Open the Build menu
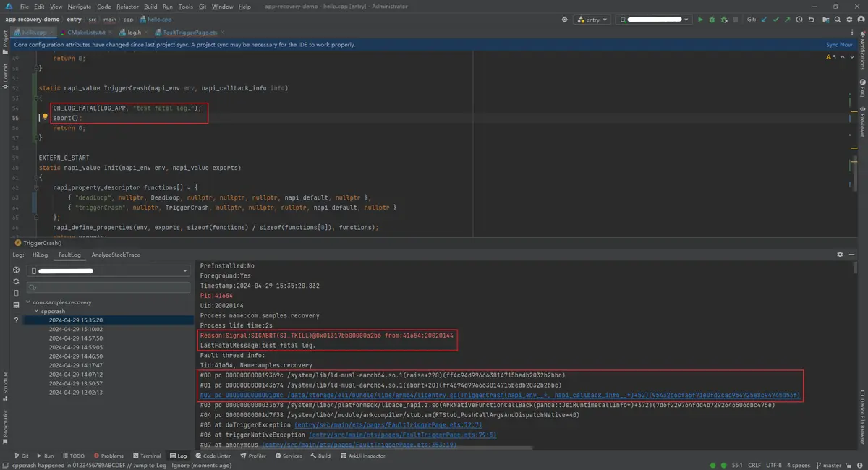The image size is (868, 470). click(x=150, y=7)
